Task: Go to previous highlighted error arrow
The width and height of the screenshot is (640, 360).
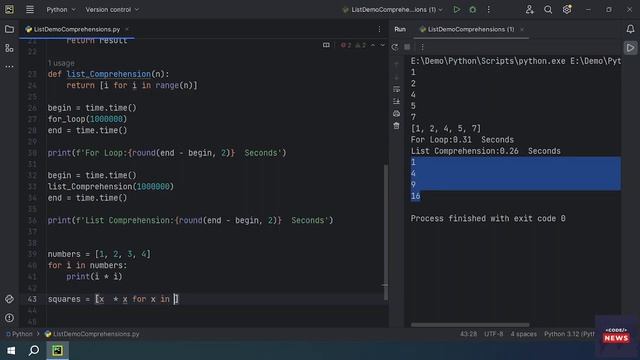Action: (x=373, y=45)
